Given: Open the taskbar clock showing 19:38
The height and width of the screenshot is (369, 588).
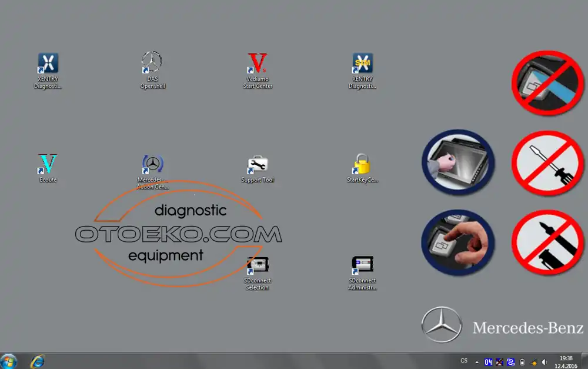Looking at the screenshot, I should (566, 361).
